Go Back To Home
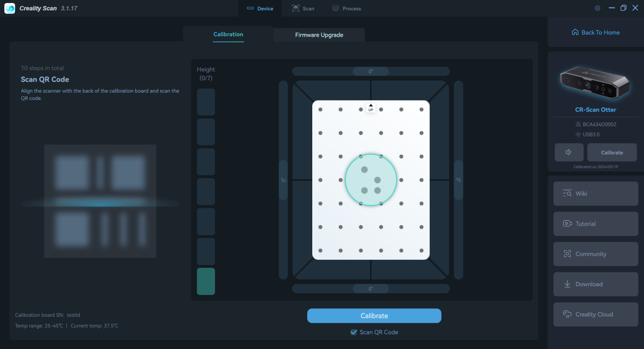Image resolution: width=644 pixels, height=349 pixels. coord(595,32)
